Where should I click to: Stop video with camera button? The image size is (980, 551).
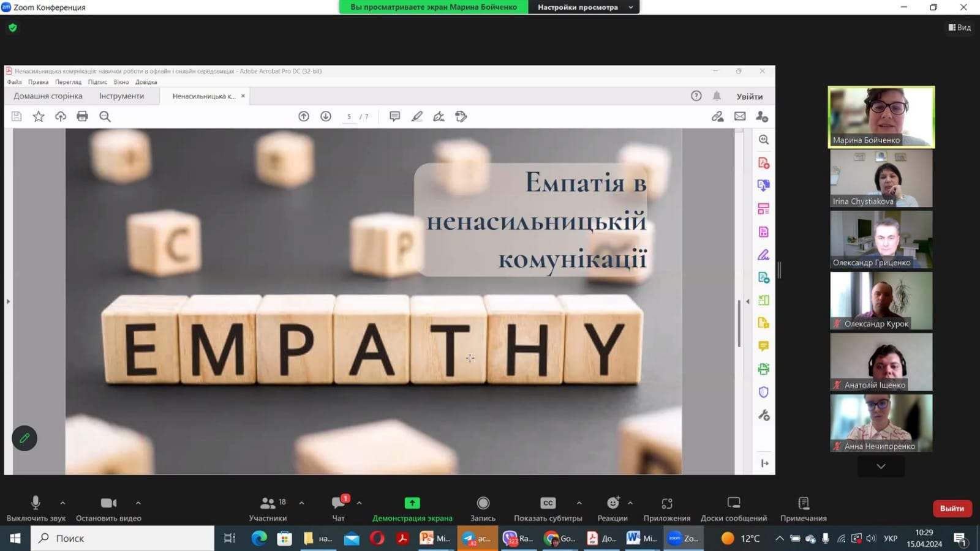[108, 503]
